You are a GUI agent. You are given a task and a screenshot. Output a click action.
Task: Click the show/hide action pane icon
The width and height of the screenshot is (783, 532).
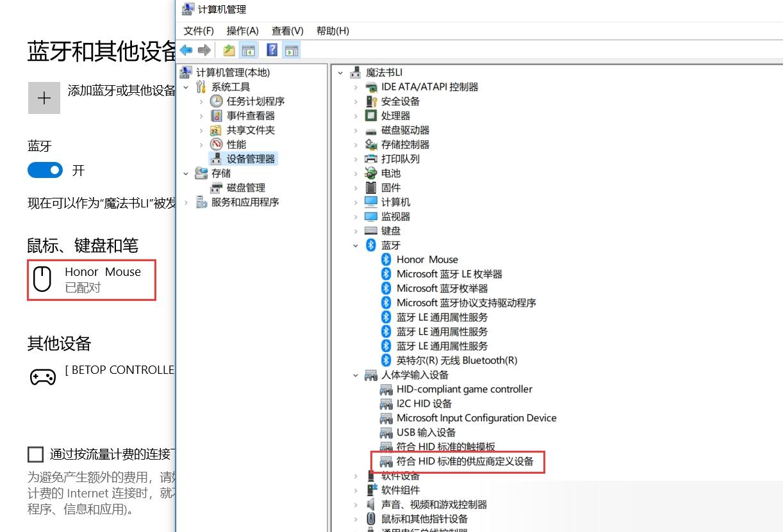pyautogui.click(x=292, y=50)
